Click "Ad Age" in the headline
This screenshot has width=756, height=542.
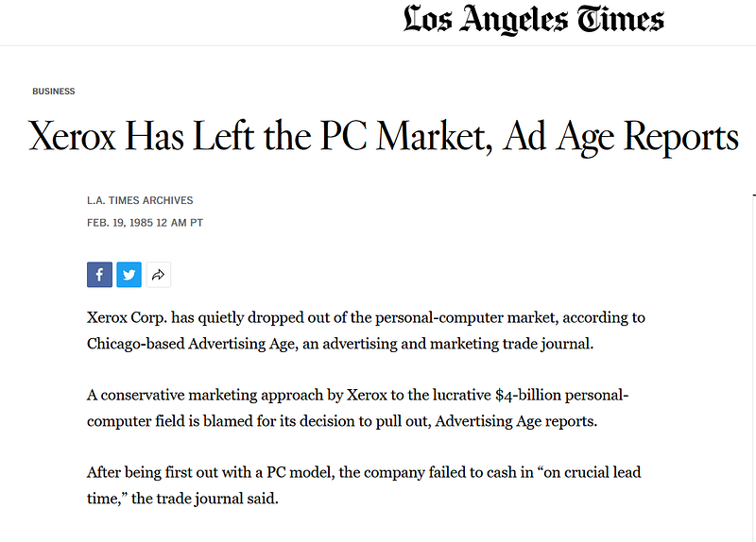[x=558, y=138]
